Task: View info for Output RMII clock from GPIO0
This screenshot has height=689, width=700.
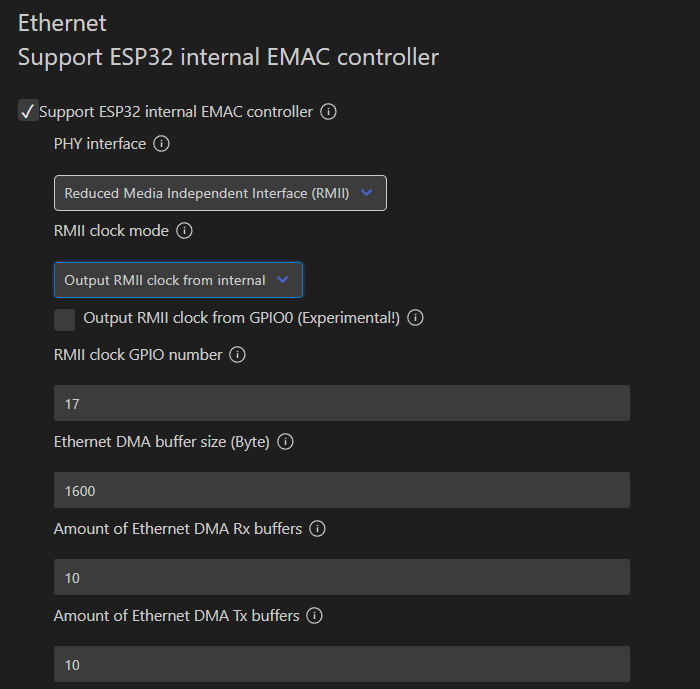Action: [x=415, y=318]
